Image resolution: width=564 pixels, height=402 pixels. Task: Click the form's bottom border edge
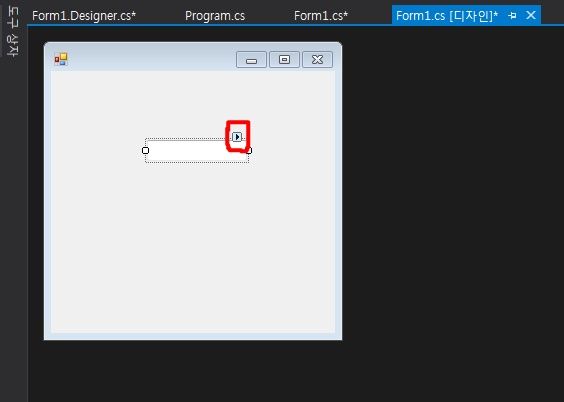tap(193, 336)
